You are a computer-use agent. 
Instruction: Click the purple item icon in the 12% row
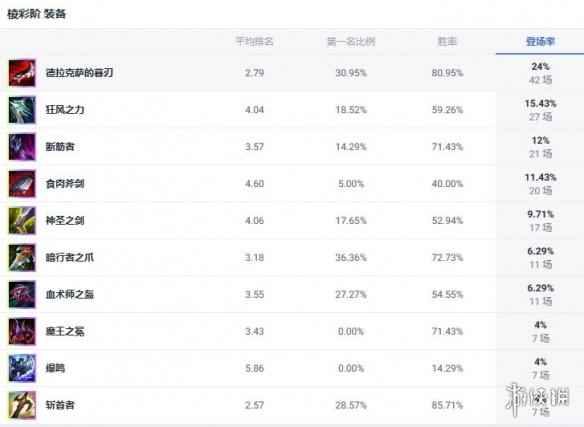point(22,147)
